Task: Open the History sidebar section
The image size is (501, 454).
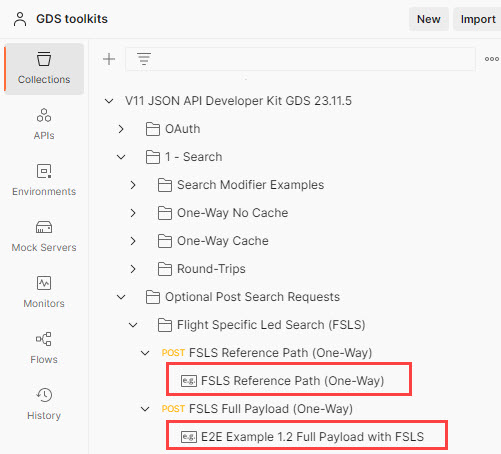Action: click(44, 404)
